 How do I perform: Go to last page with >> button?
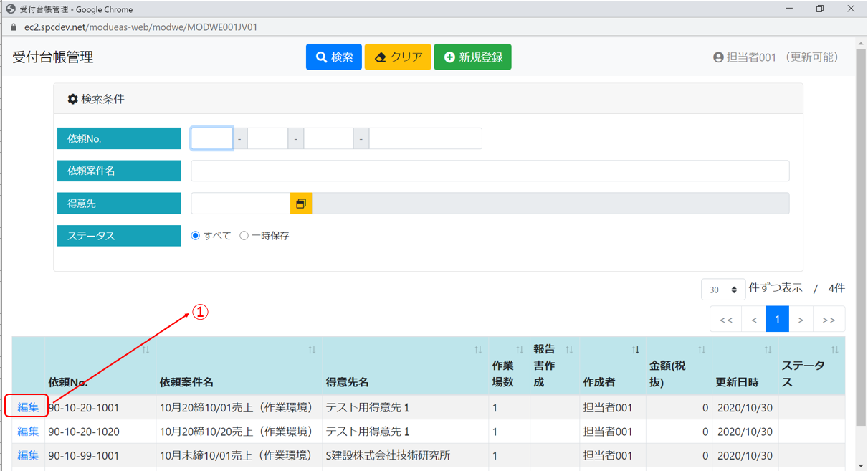(x=829, y=320)
